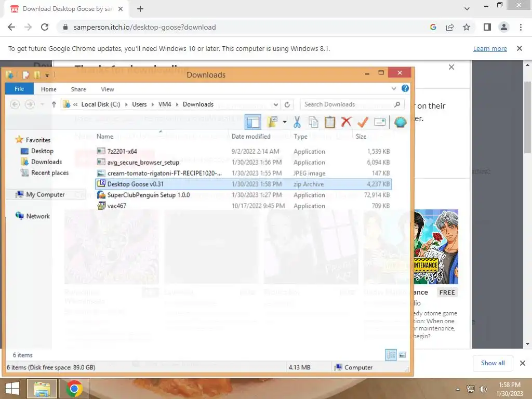Sort files by Type column
The image size is (532, 399).
(300, 137)
